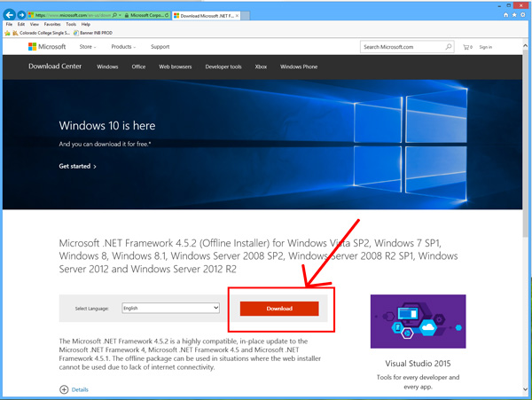Image resolution: width=532 pixels, height=400 pixels.
Task: Click the URL in the address bar
Action: click(74, 15)
